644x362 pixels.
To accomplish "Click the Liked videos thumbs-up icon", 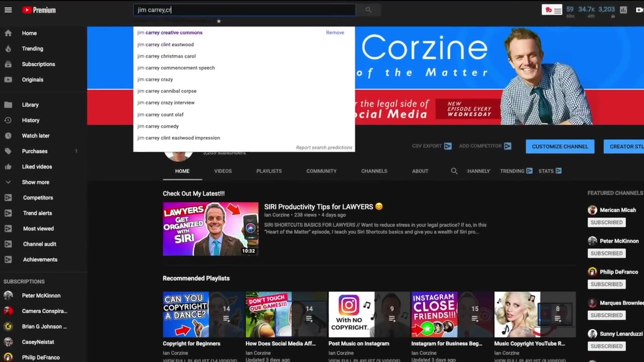I will (8, 166).
